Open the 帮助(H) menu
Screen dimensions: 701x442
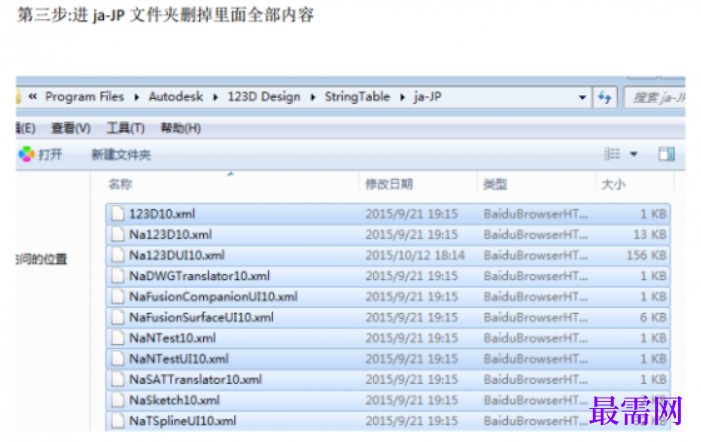pos(181,128)
